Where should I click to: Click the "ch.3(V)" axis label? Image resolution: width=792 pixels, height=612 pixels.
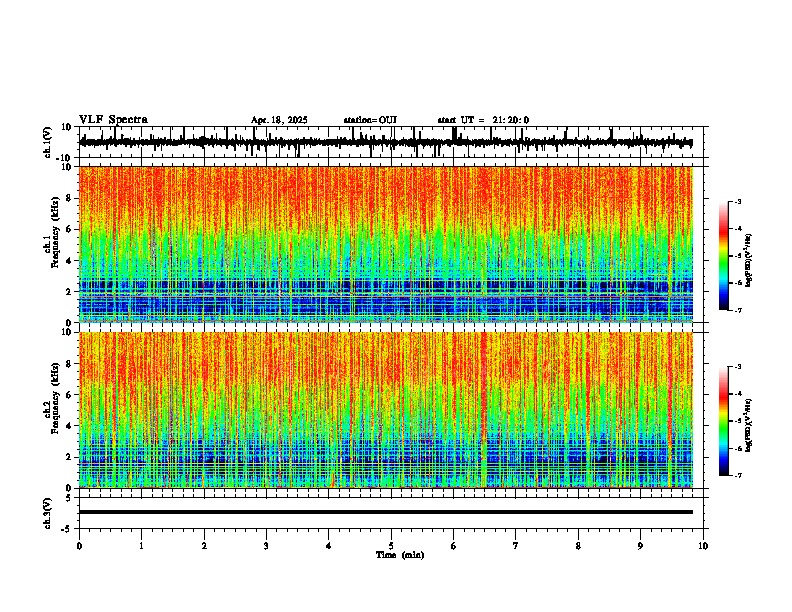click(x=48, y=513)
